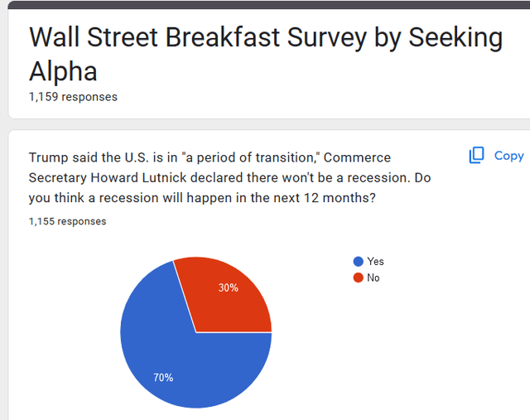Select the red No legend dot

click(358, 278)
